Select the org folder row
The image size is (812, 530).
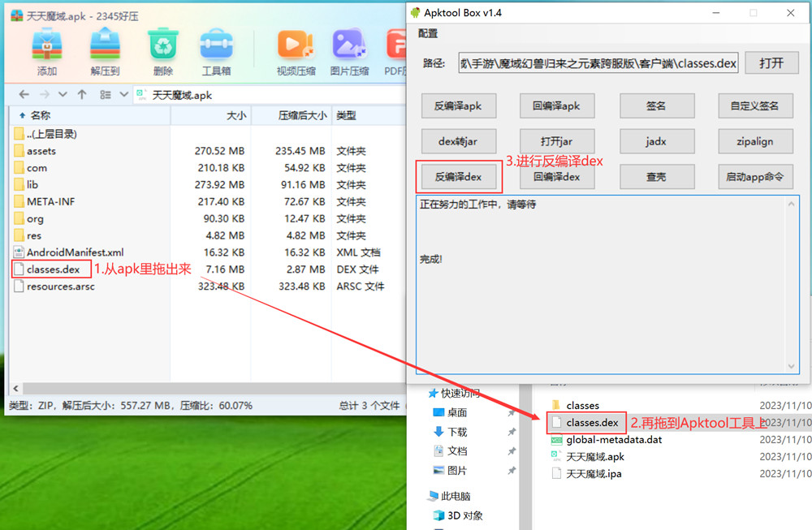(x=207, y=218)
